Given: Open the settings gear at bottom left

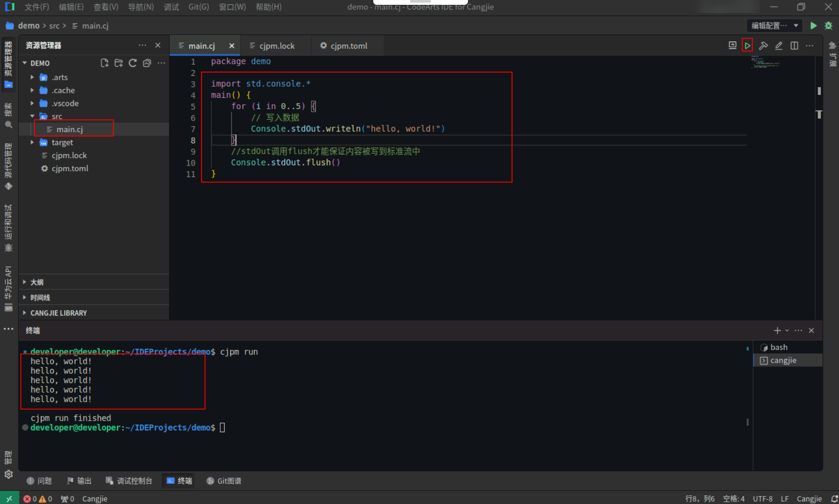Looking at the screenshot, I should [x=8, y=474].
